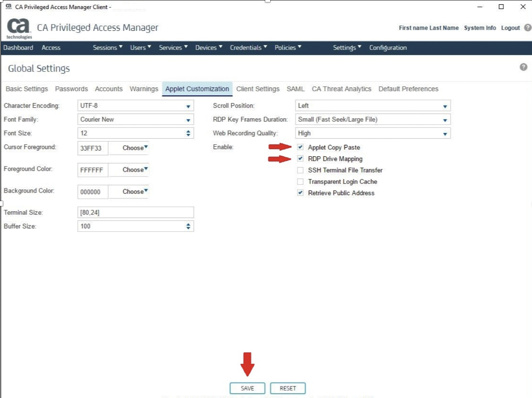Open Access in navigation bar

tap(51, 48)
